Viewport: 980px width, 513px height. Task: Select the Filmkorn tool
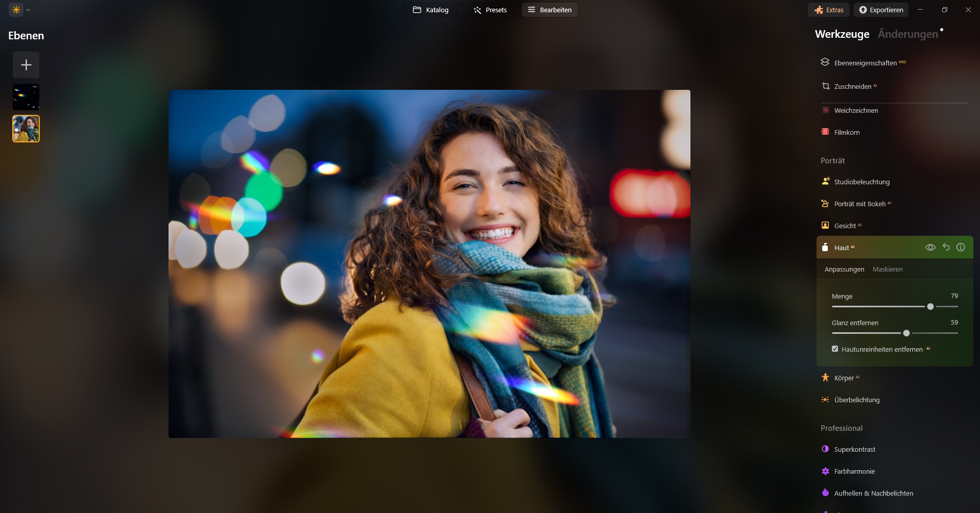847,132
